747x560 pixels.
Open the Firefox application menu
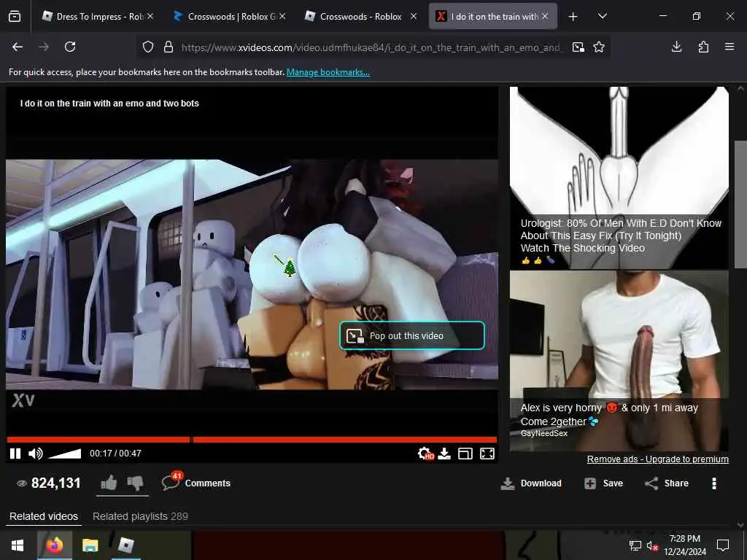coord(729,47)
